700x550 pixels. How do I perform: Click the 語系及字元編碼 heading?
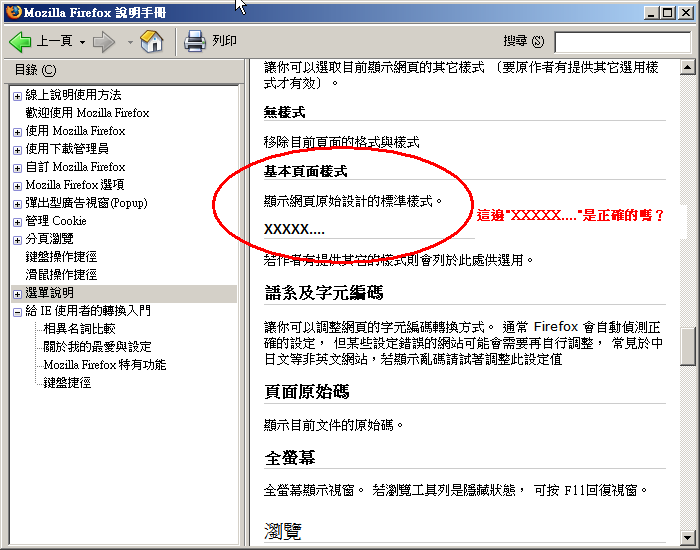[324, 293]
